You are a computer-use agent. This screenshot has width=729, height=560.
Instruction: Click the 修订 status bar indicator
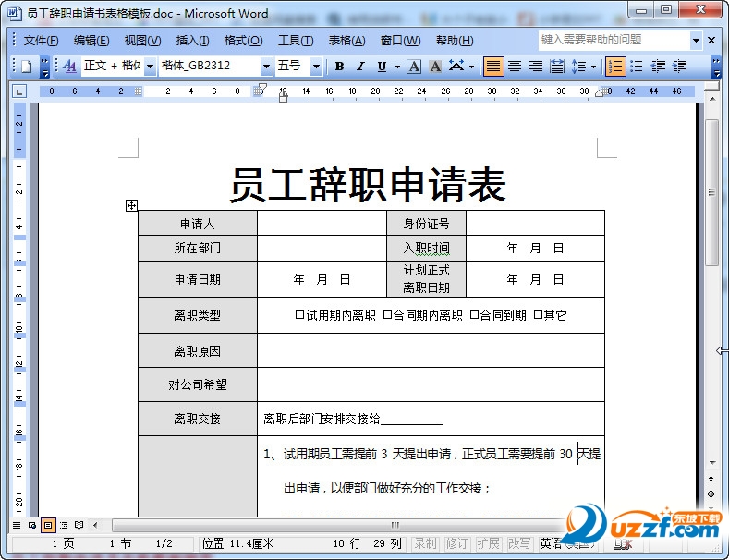(x=456, y=543)
